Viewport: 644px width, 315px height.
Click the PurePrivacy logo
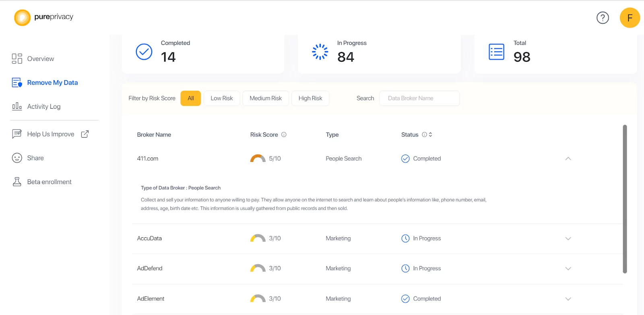44,17
